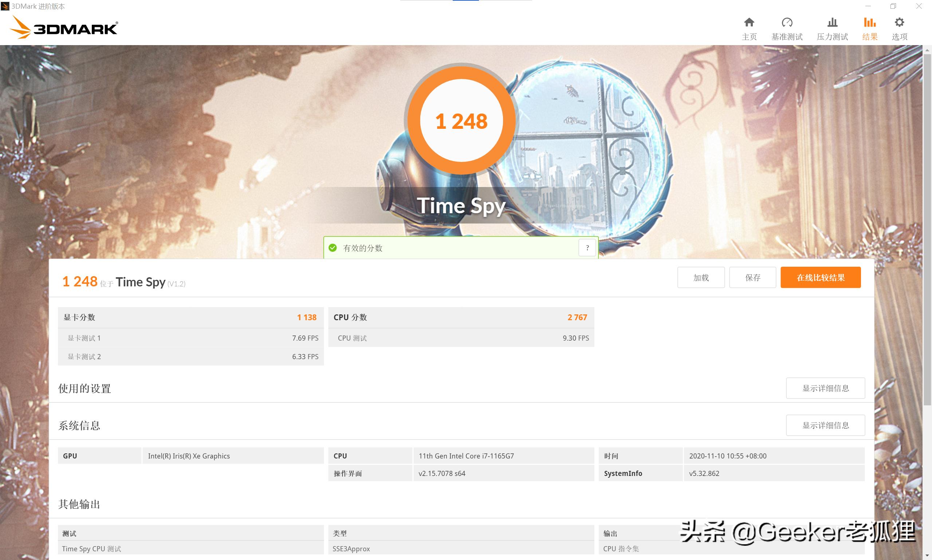Open the Home (主页) icon
Screen dimensions: 932x560
[x=749, y=23]
